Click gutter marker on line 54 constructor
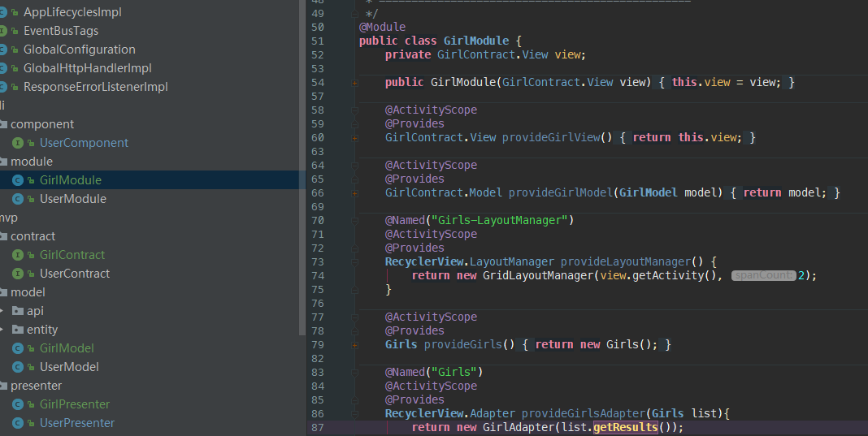868x436 pixels. coord(354,83)
